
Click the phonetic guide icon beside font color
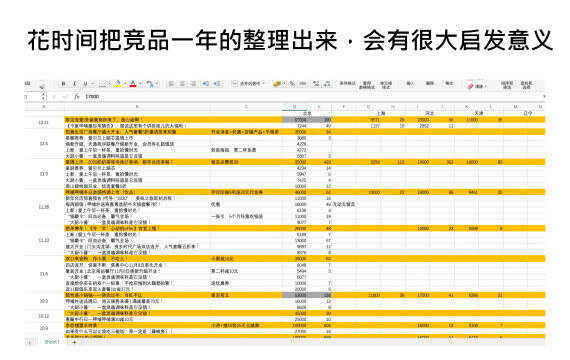pos(150,84)
